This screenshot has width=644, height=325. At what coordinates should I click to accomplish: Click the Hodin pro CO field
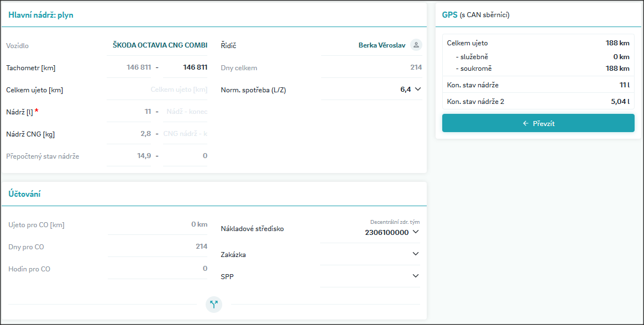click(158, 269)
